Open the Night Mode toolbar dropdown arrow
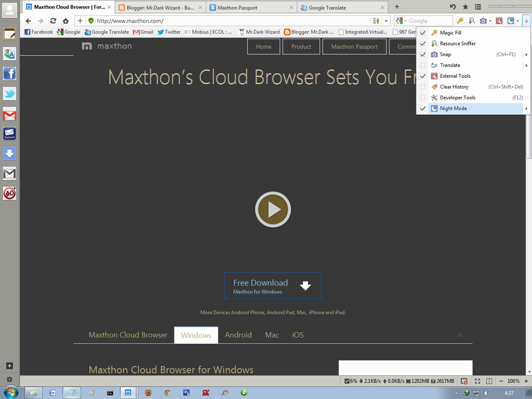532x399 pixels. tap(517, 21)
